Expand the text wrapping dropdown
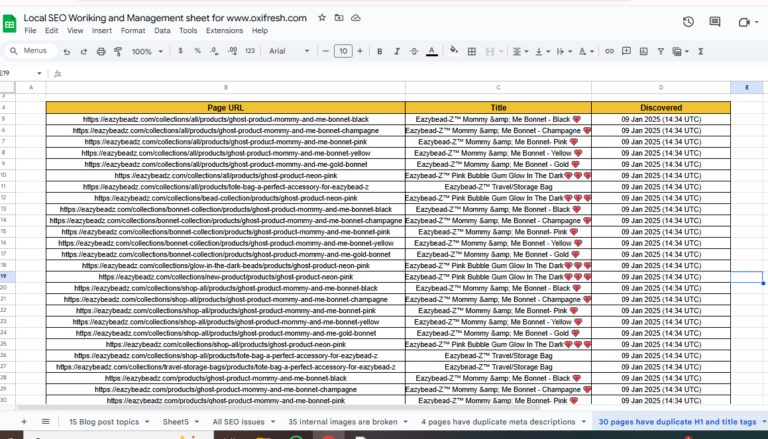 570,51
